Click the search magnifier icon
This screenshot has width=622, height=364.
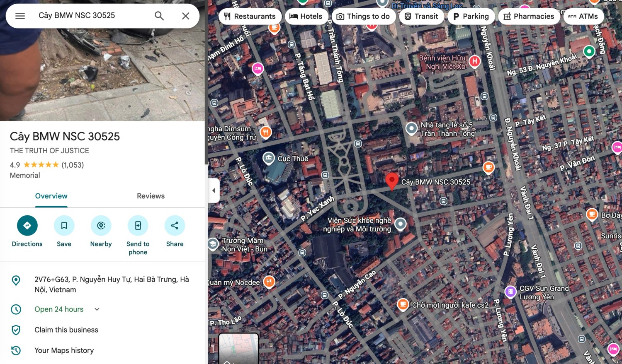coord(159,16)
